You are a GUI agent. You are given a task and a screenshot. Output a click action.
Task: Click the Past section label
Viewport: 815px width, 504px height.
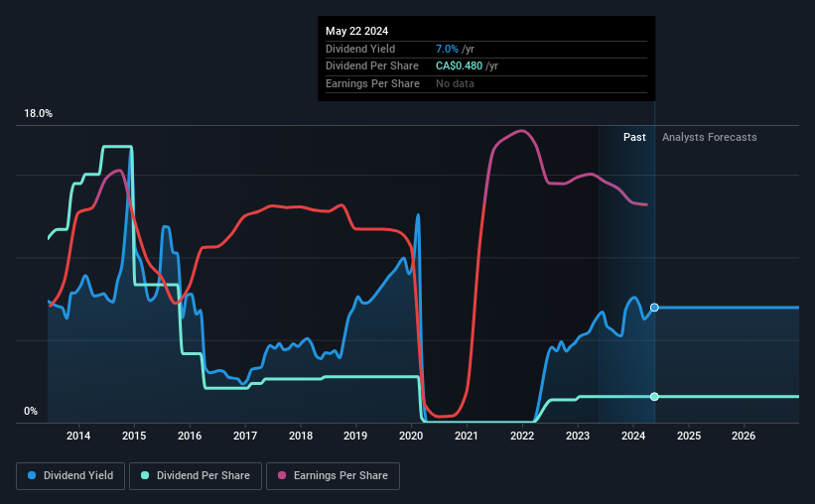tap(634, 137)
